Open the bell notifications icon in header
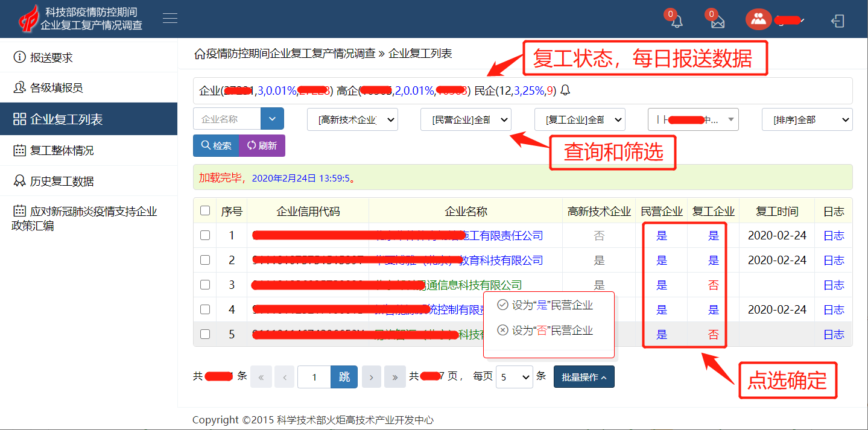Screen dimensions: 868x430 [677, 21]
